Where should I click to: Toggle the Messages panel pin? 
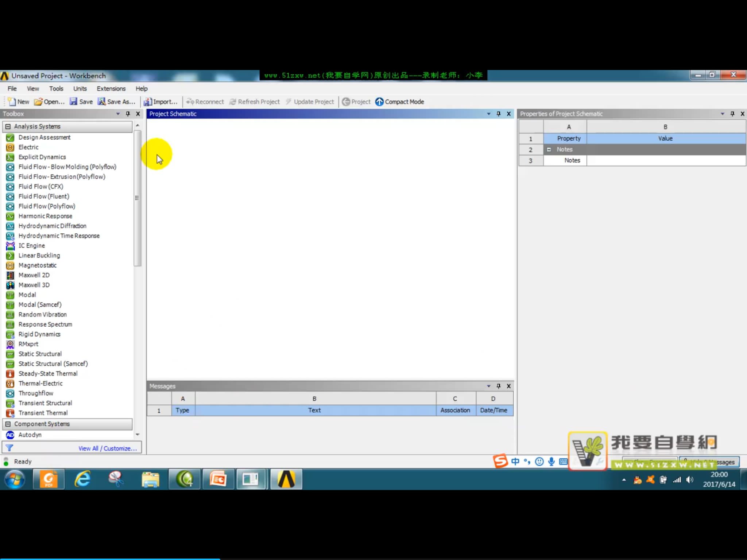[498, 386]
